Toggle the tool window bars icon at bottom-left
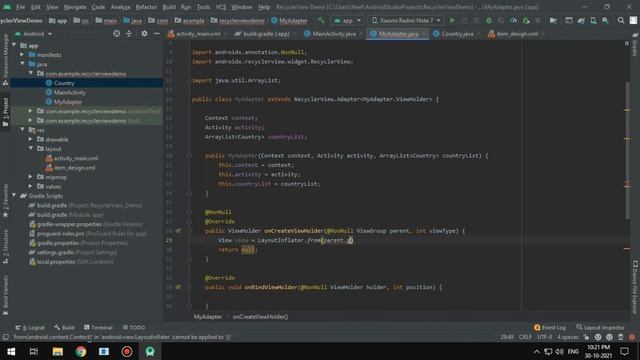 pyautogui.click(x=5, y=337)
